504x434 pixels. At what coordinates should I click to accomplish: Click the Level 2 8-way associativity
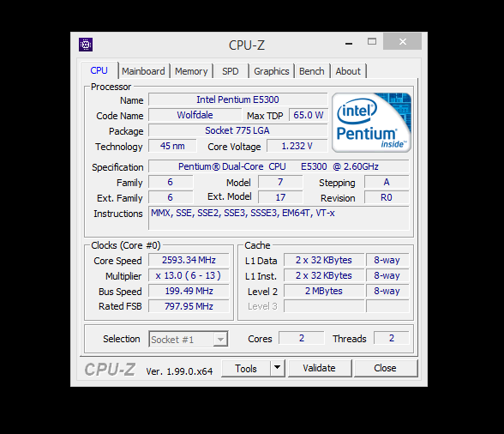click(x=387, y=291)
